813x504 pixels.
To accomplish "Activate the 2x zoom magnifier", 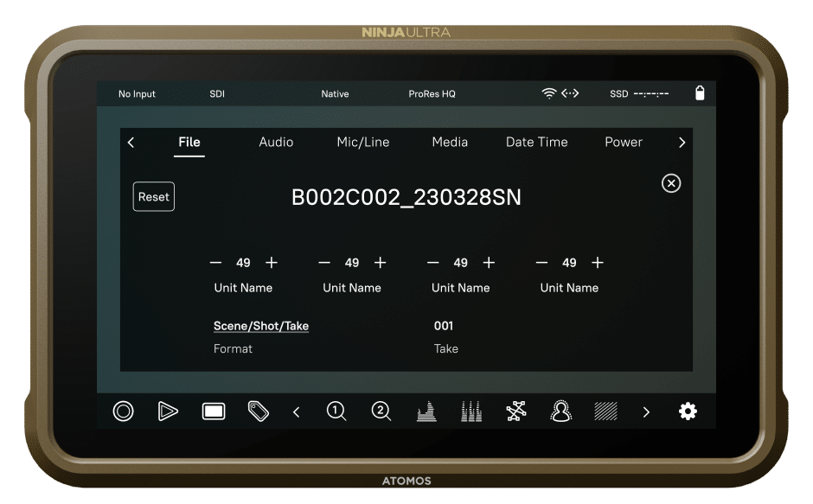I will pyautogui.click(x=381, y=411).
